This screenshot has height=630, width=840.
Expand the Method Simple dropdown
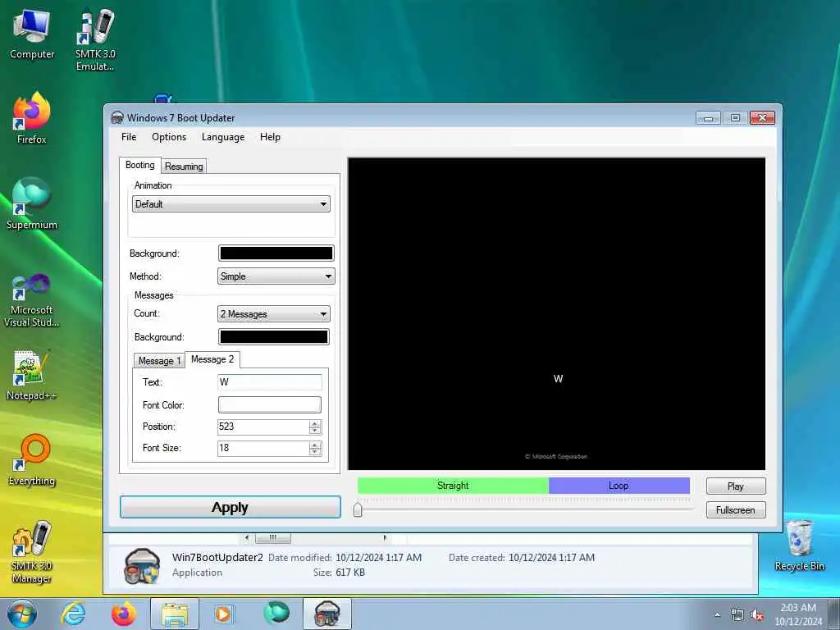pos(276,276)
